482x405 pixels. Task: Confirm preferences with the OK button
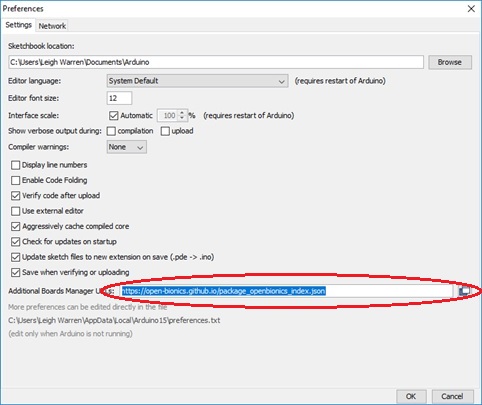[x=411, y=396]
